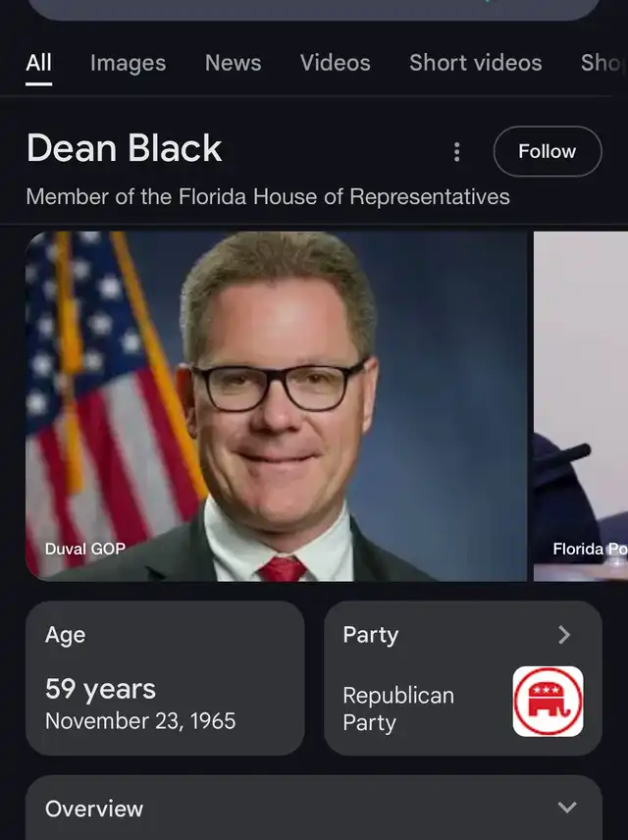Tap the Dean Black title heading
This screenshot has width=628, height=840.
124,148
